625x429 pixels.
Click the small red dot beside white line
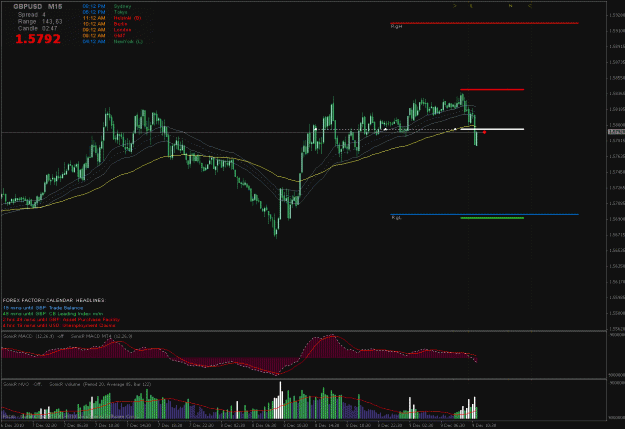click(484, 132)
